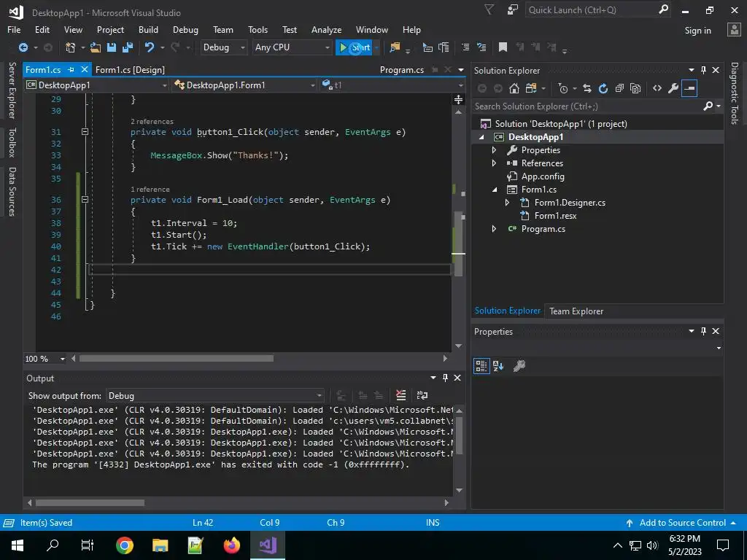747x560 pixels.
Task: Open Diagnostic Tools side tab
Action: [x=734, y=93]
